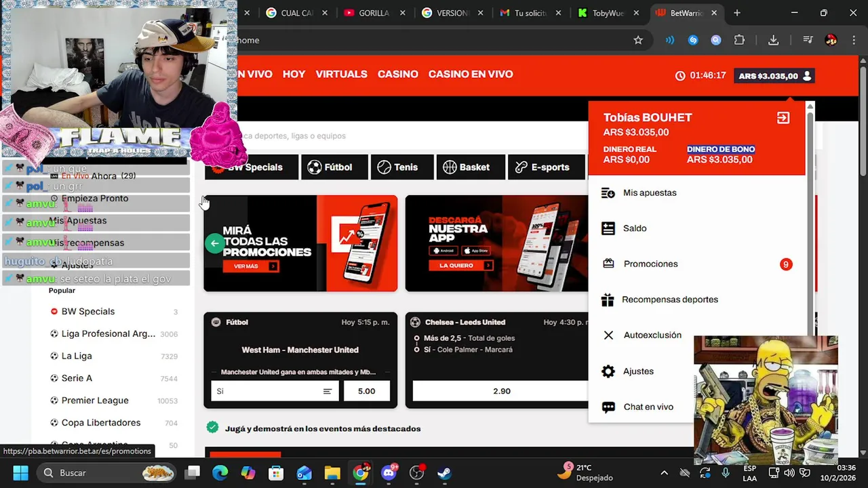Click the Promociones badge showing 9

(x=786, y=264)
